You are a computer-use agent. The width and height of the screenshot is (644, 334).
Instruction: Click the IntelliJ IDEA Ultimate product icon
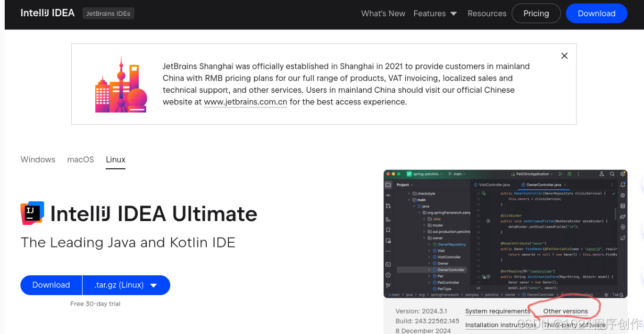[x=32, y=213]
